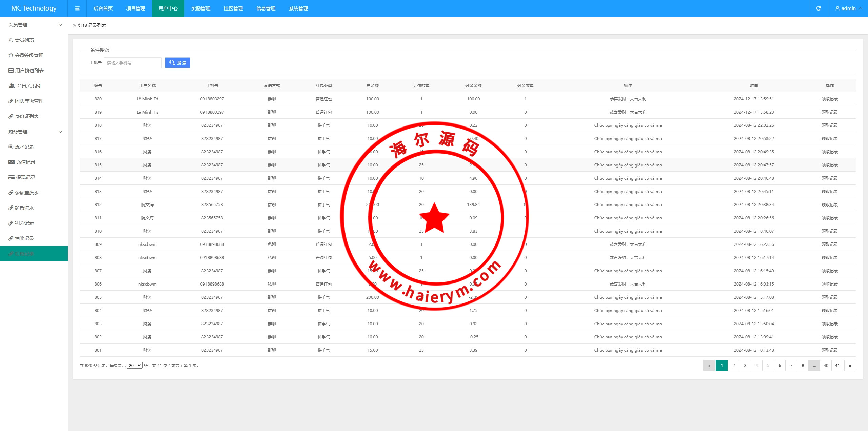The width and height of the screenshot is (868, 431).
Task: Open 提现记录 sidebar item
Action: 25,177
